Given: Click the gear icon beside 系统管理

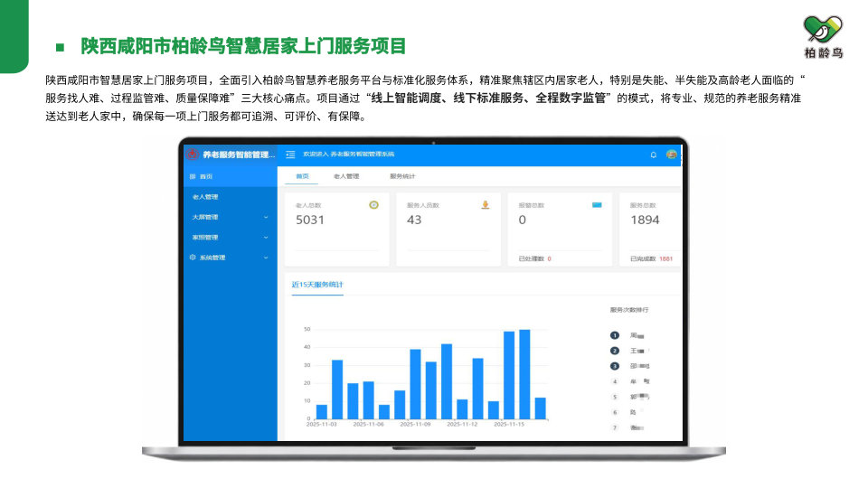Looking at the screenshot, I should click(x=193, y=258).
